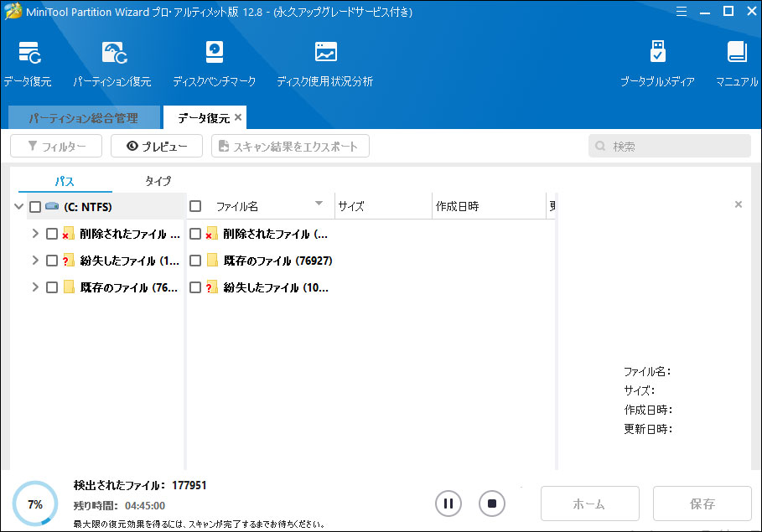Click in the 検索 search field
Screen dimensions: 762x532
[670, 146]
